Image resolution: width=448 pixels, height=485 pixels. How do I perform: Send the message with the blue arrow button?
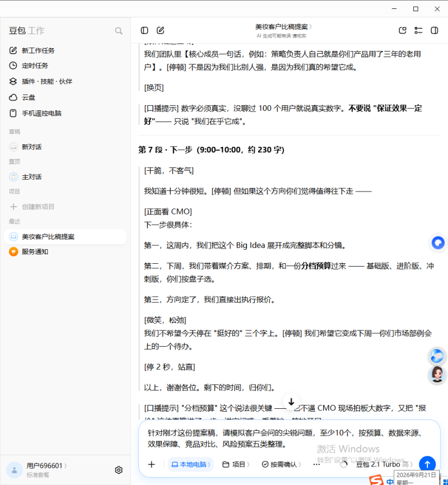pos(427,464)
